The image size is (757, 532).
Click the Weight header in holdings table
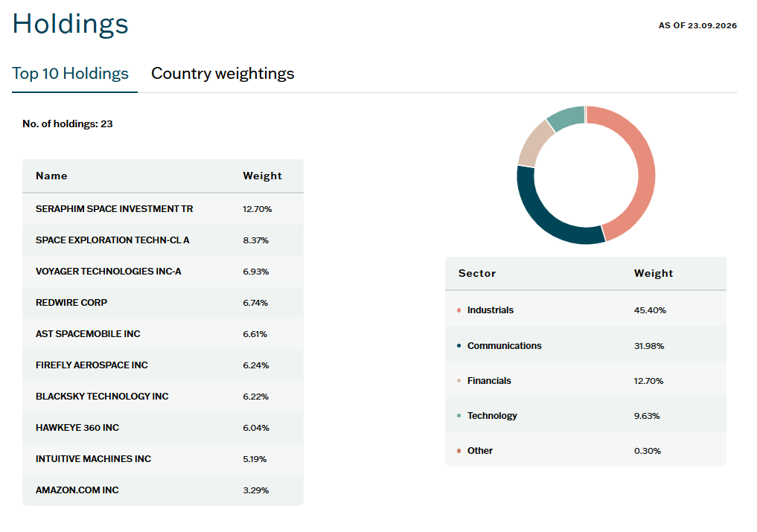click(262, 176)
